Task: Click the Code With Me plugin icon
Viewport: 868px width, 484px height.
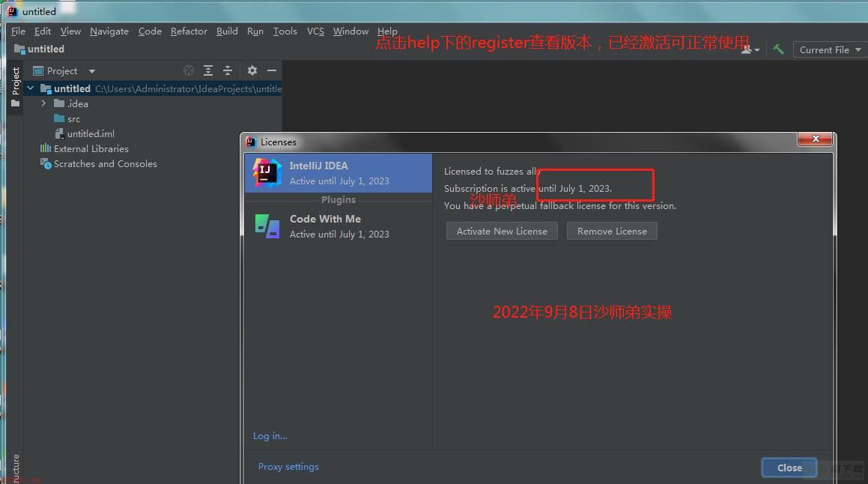Action: coord(267,226)
